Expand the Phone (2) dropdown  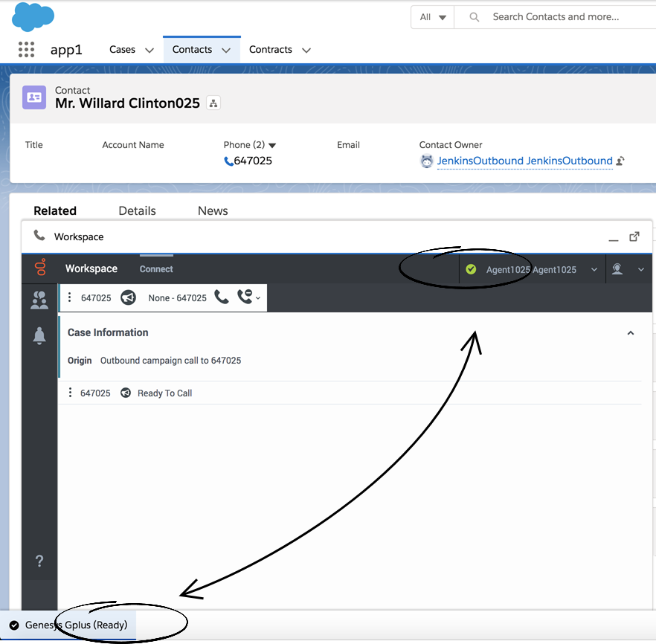tap(272, 145)
